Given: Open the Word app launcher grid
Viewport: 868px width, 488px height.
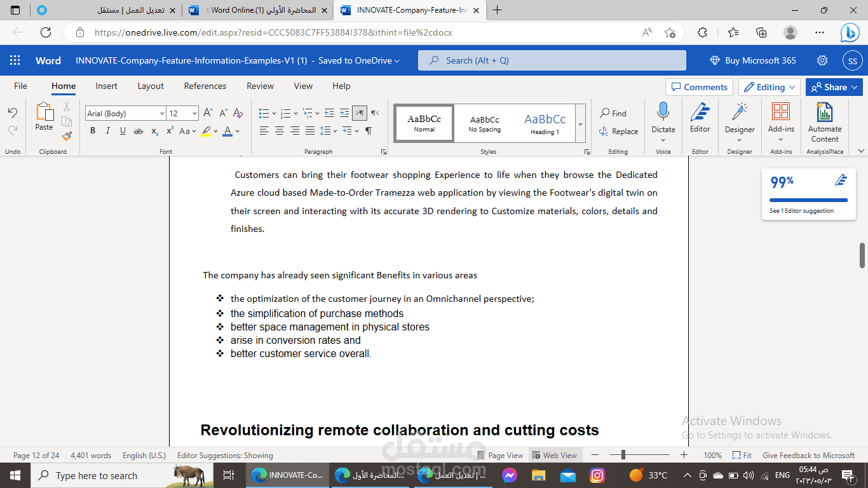Looking at the screenshot, I should (15, 60).
